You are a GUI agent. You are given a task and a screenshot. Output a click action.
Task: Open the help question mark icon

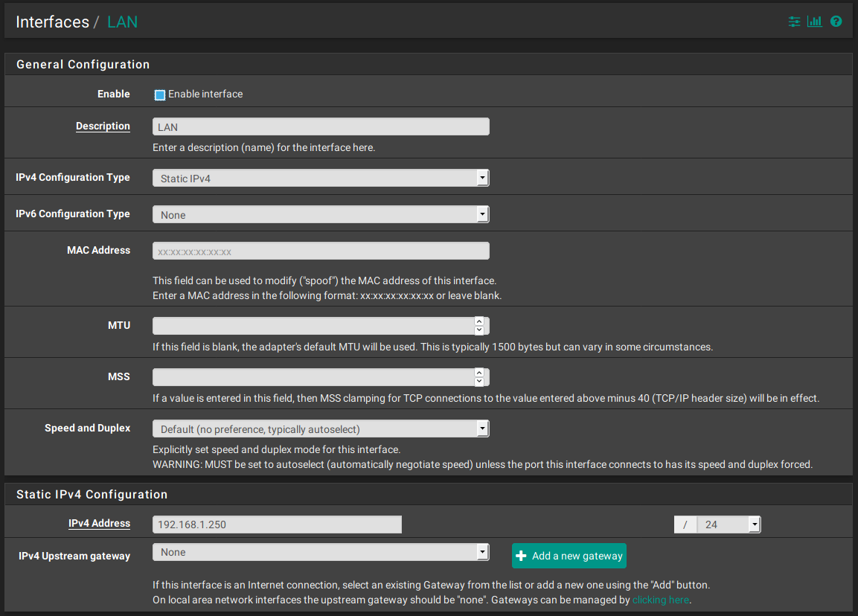836,22
